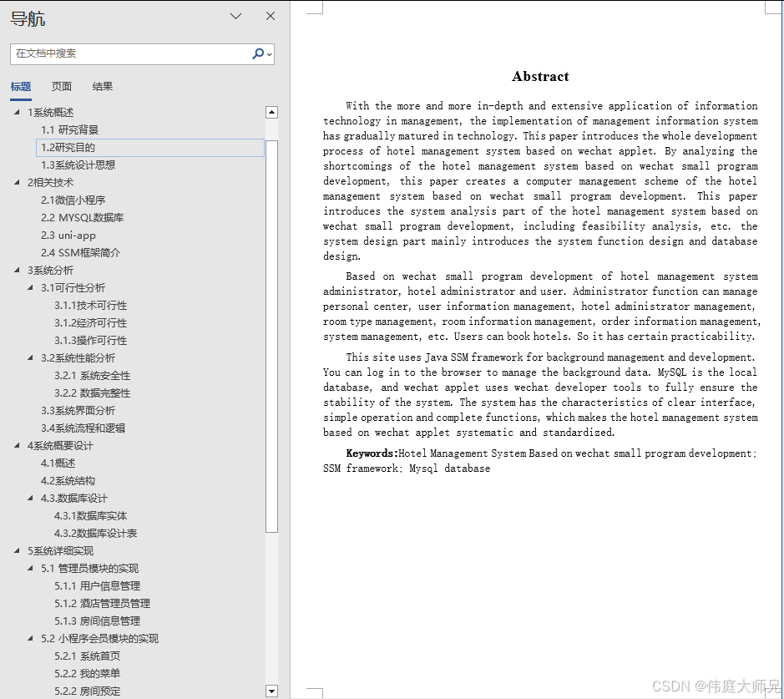Go to heading 5.2.2 房间预定
The height and width of the screenshot is (699, 784).
click(x=87, y=691)
